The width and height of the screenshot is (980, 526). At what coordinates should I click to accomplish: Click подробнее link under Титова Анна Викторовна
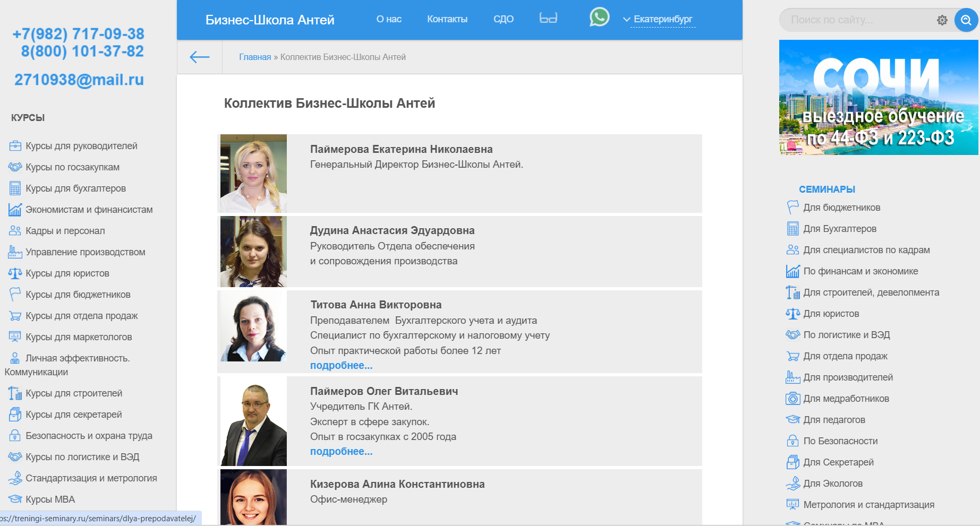[x=341, y=366]
